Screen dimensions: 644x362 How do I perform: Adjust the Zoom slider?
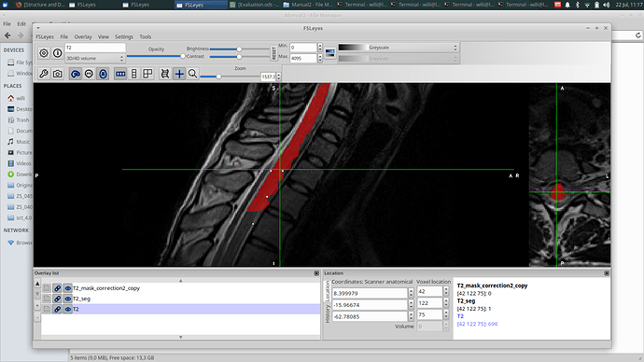[x=230, y=77]
